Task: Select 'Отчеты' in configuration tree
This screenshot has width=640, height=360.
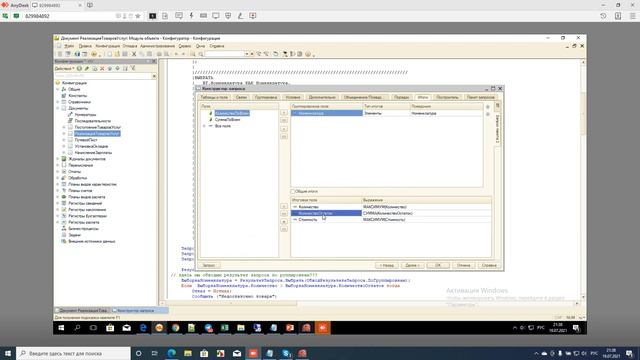Action: coord(74,171)
